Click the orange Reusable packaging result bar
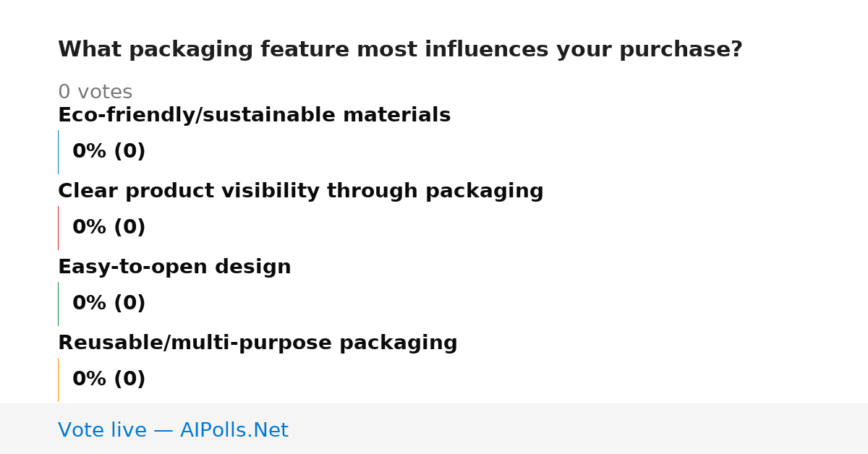Viewport: 868px width, 454px height. click(58, 380)
